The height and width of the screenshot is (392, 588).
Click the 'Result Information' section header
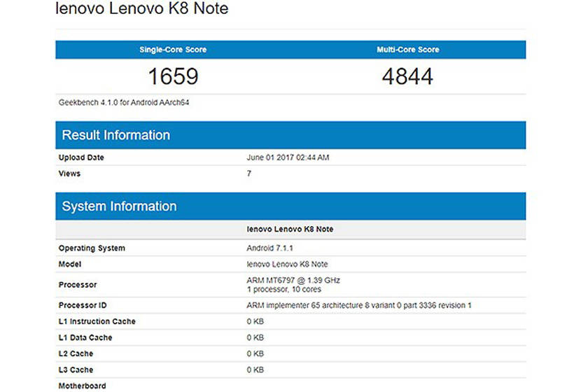(290, 135)
